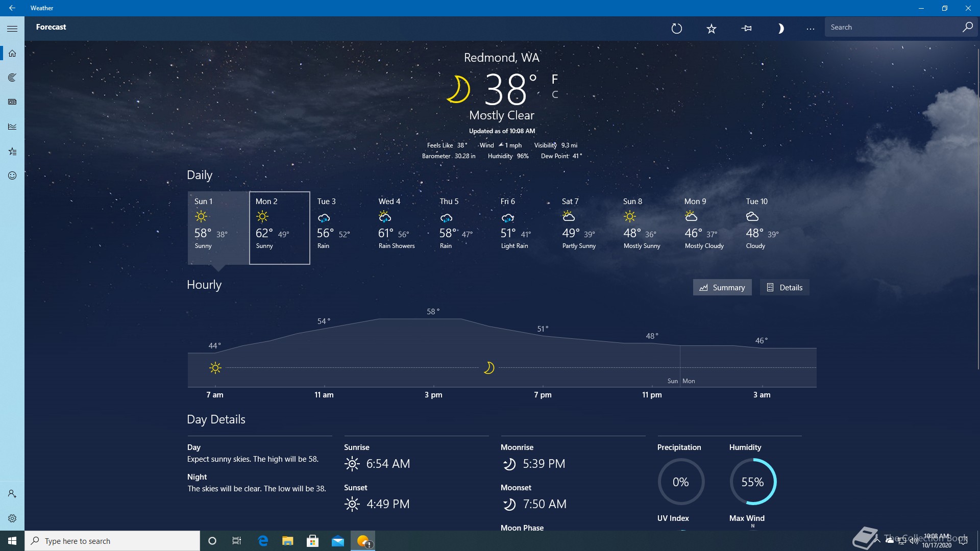
Task: Click the taskbar 'Type here to search' box
Action: (x=112, y=541)
